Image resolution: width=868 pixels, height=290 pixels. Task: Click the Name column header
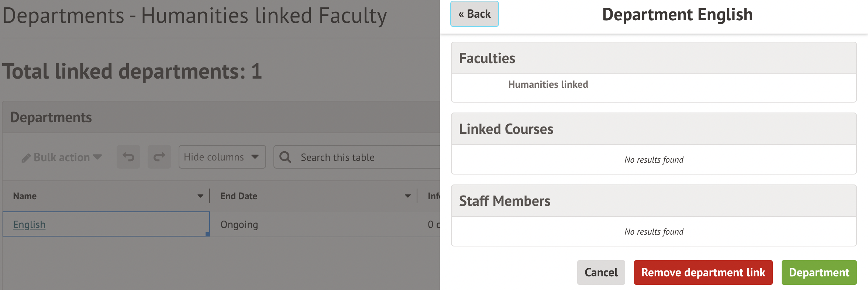pyautogui.click(x=25, y=196)
